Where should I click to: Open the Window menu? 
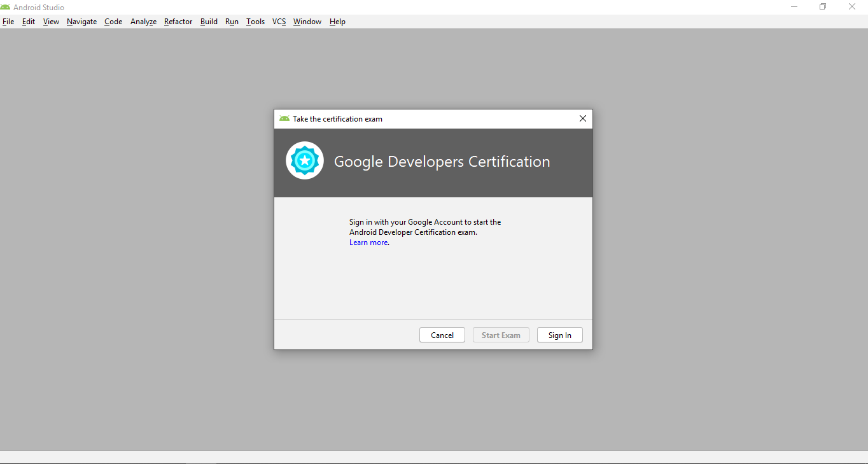[307, 22]
